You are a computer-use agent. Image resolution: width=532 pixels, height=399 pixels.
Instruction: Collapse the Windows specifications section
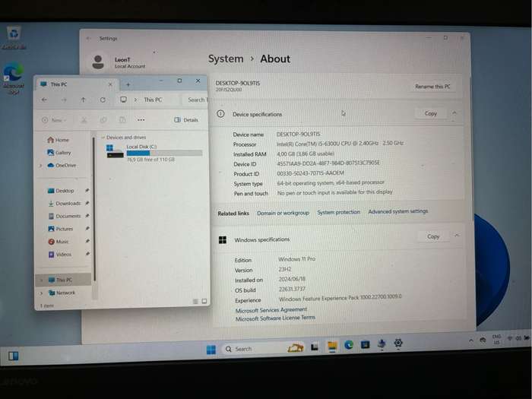click(457, 235)
